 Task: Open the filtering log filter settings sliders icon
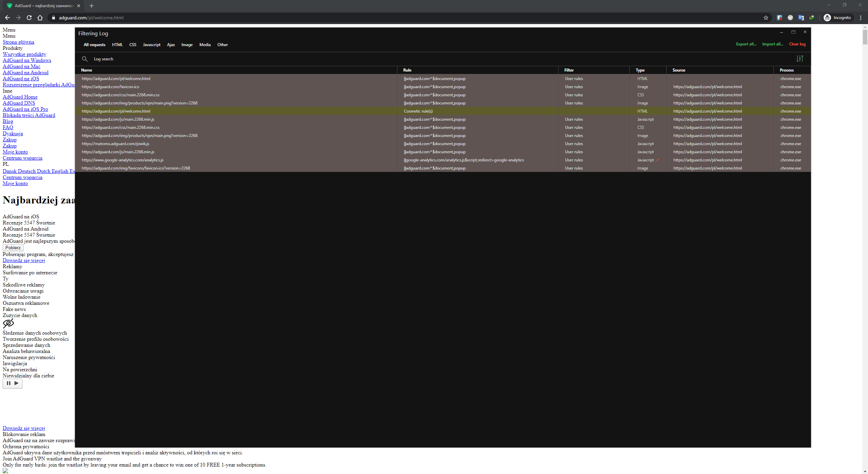[x=800, y=59]
